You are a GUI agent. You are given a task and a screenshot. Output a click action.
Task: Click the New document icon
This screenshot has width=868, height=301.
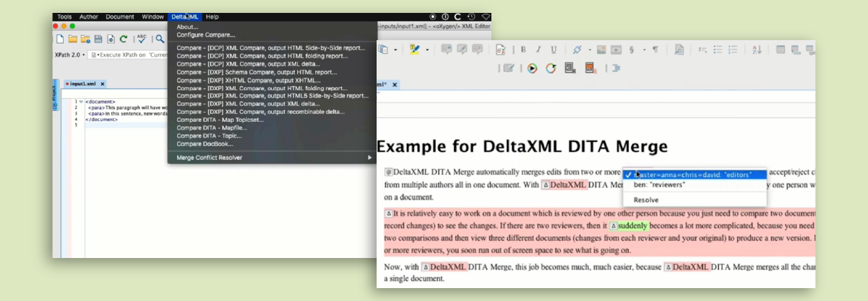(61, 39)
